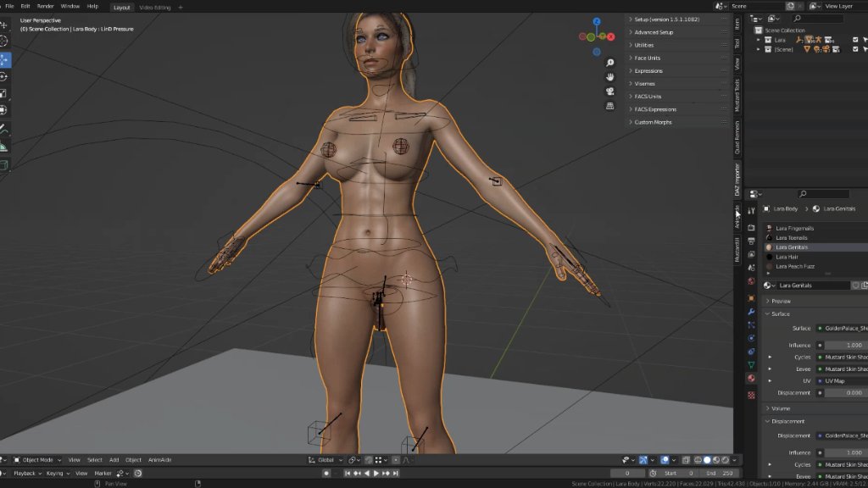
Task: Open the Object properties tab icon
Action: coord(751,298)
